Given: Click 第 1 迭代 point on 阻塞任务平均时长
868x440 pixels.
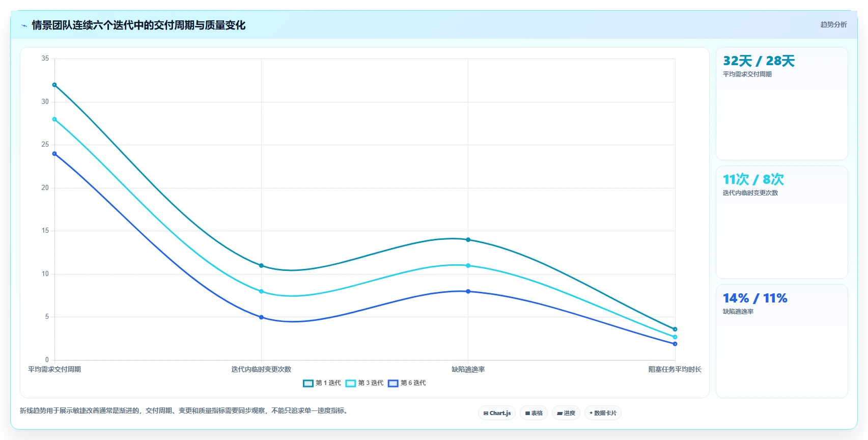Looking at the screenshot, I should (675, 329).
